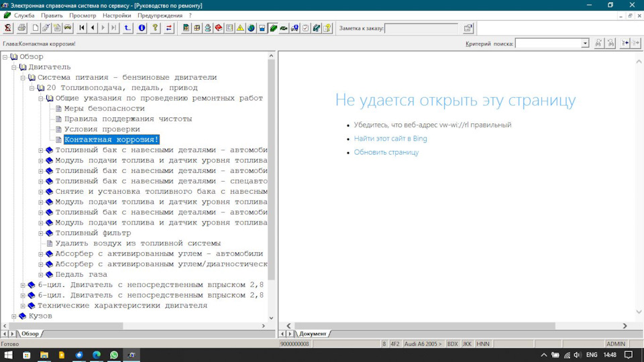Select the Обзор tab at bottom left

[x=30, y=333]
